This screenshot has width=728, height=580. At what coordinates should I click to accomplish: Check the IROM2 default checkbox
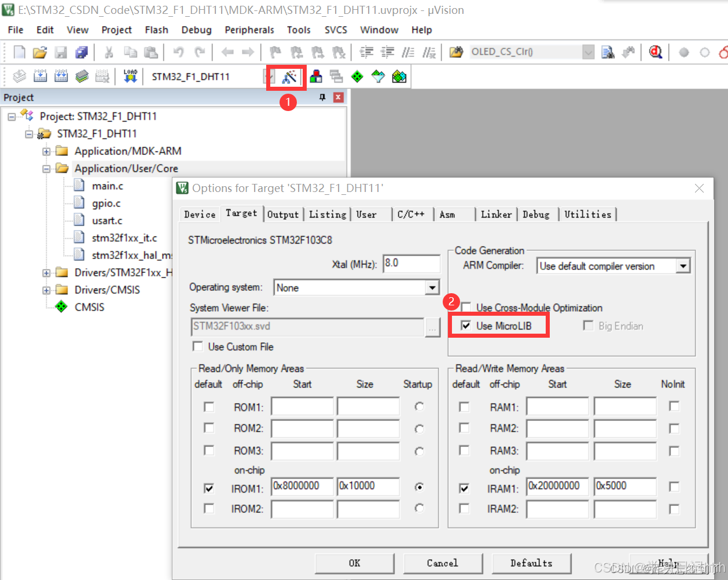[209, 508]
